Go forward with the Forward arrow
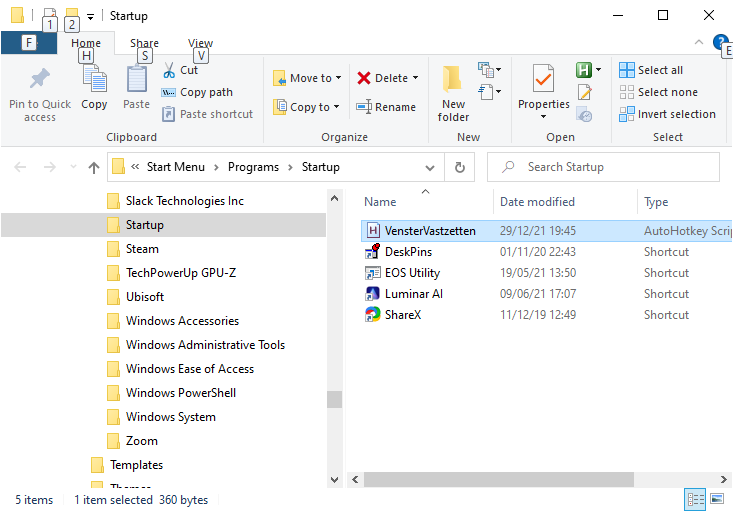This screenshot has width=733, height=512. coord(50,167)
